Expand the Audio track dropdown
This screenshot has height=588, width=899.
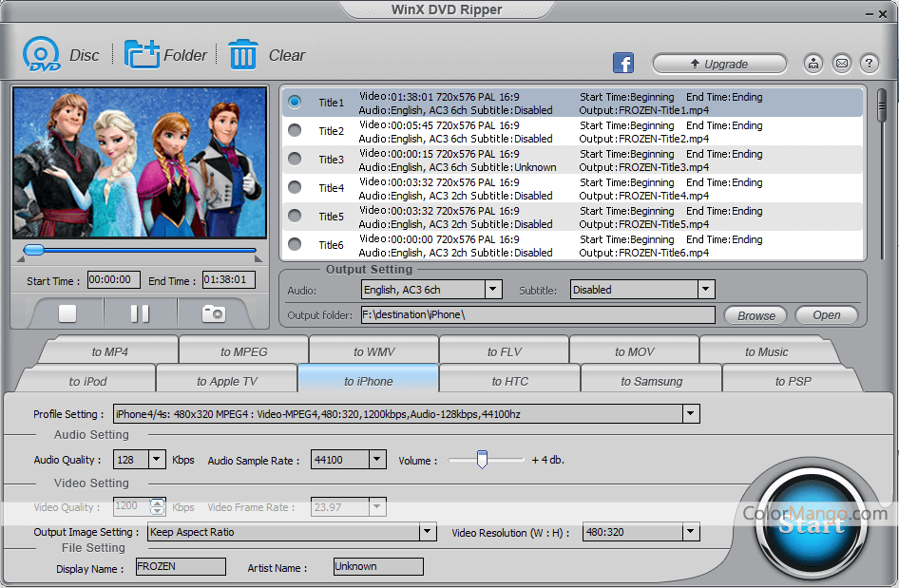point(493,290)
